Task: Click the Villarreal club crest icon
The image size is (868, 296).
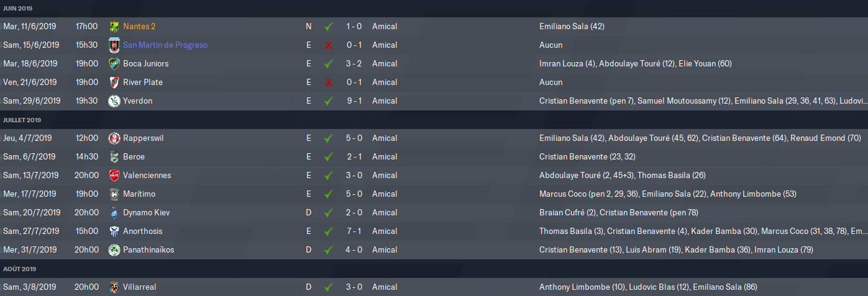Action: 114,287
